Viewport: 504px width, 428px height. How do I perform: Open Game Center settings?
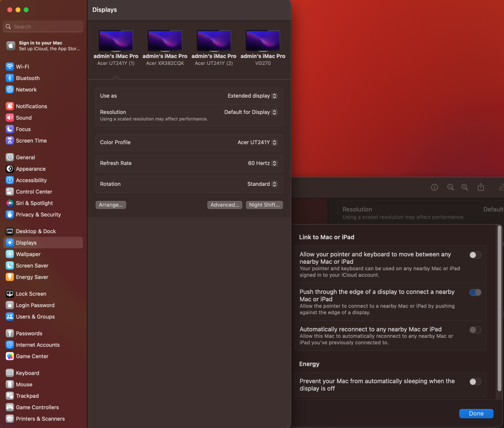43,356
